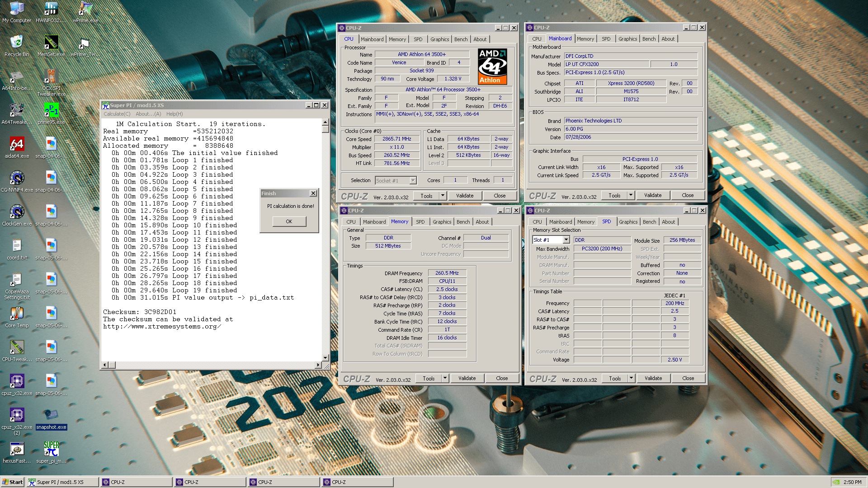Switch to Mainboard tab in CPU window
Viewport: 868px width, 488px height.
click(372, 39)
